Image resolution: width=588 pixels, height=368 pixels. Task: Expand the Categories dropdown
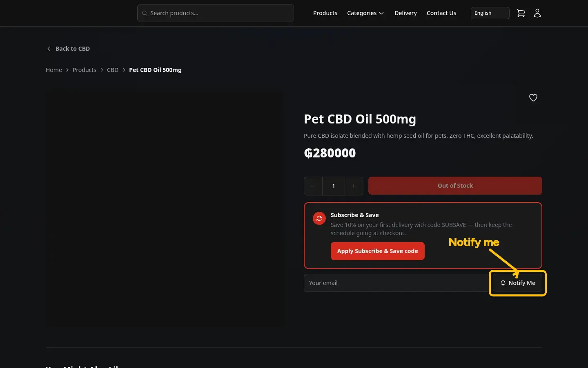365,13
